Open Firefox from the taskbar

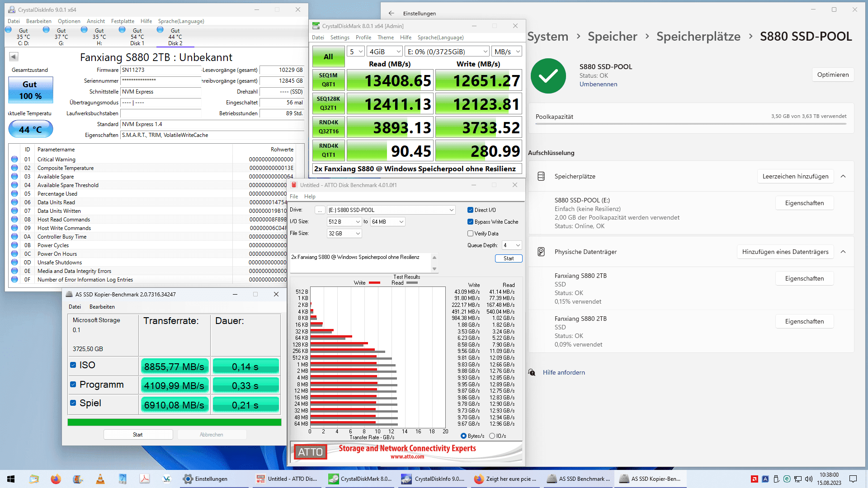pyautogui.click(x=56, y=479)
